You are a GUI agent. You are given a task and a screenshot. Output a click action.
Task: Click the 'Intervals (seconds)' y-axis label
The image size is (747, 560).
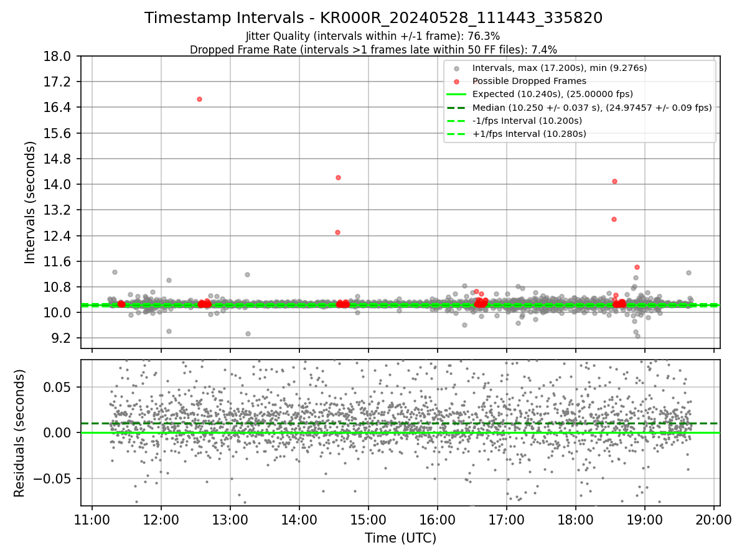30,202
